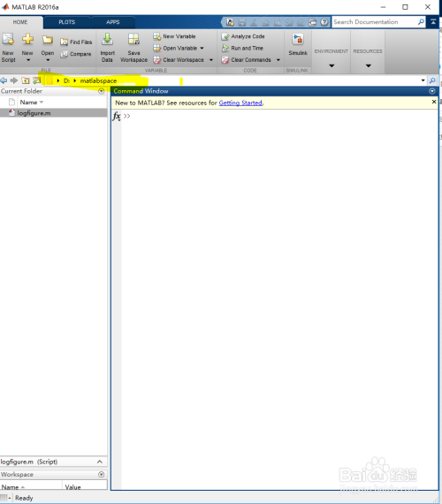Screen dimensions: 442x504
Task: Click the Save icon in quick access toolbar
Action: tap(241, 22)
